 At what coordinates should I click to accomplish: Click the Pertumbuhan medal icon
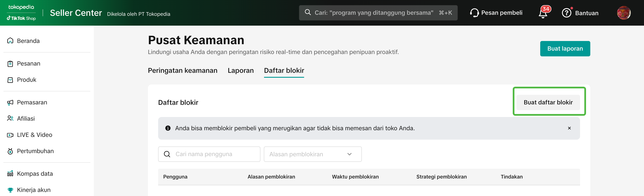tap(10, 151)
